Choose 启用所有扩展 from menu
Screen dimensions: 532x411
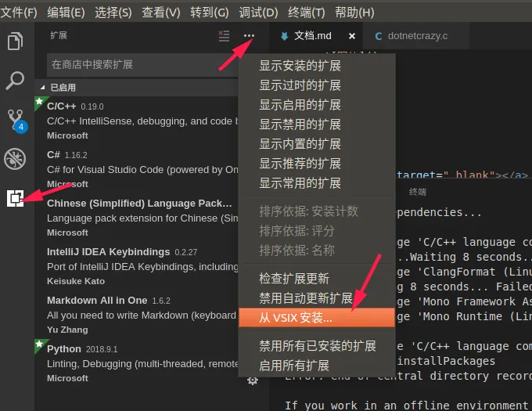tap(317, 366)
